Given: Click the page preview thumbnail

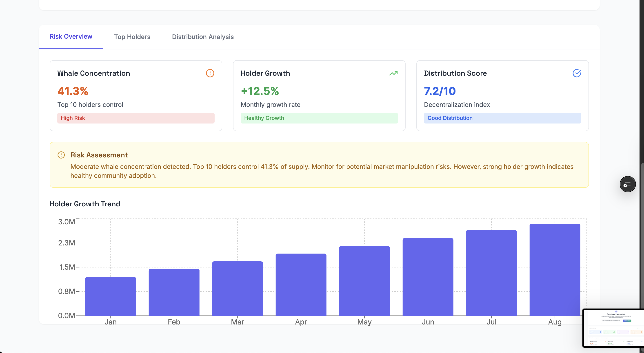Looking at the screenshot, I should (x=614, y=328).
